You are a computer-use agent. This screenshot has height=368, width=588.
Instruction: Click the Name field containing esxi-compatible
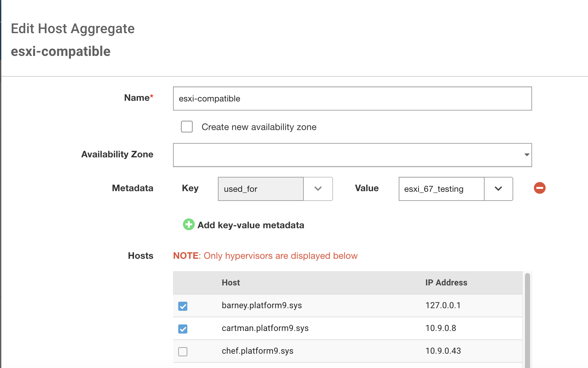coord(352,99)
